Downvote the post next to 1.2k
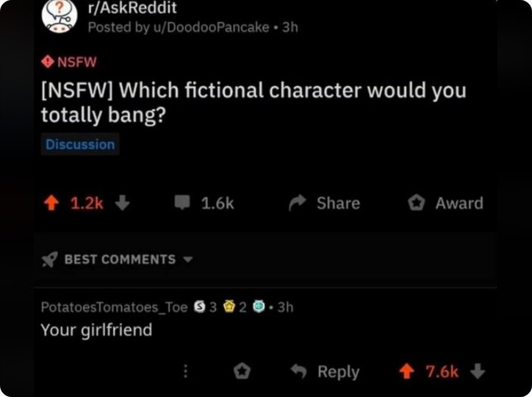 122,203
